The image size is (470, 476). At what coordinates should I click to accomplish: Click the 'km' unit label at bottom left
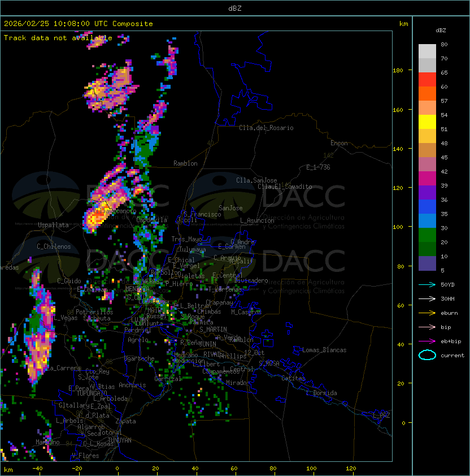point(8,470)
